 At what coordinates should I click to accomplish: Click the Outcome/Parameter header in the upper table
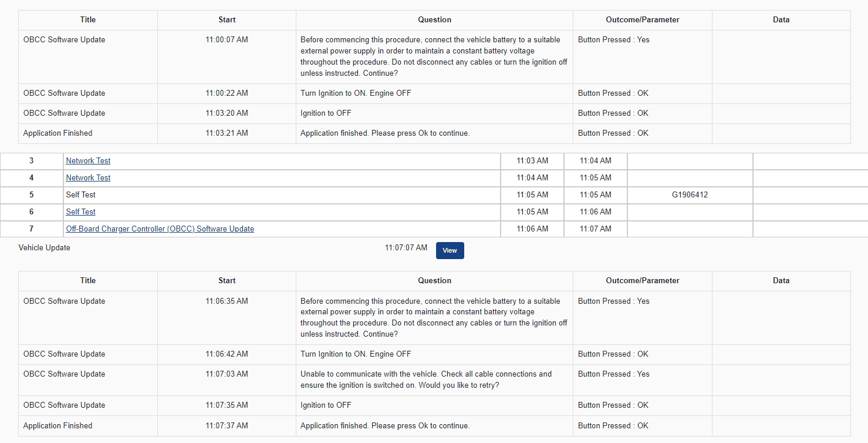coord(642,20)
